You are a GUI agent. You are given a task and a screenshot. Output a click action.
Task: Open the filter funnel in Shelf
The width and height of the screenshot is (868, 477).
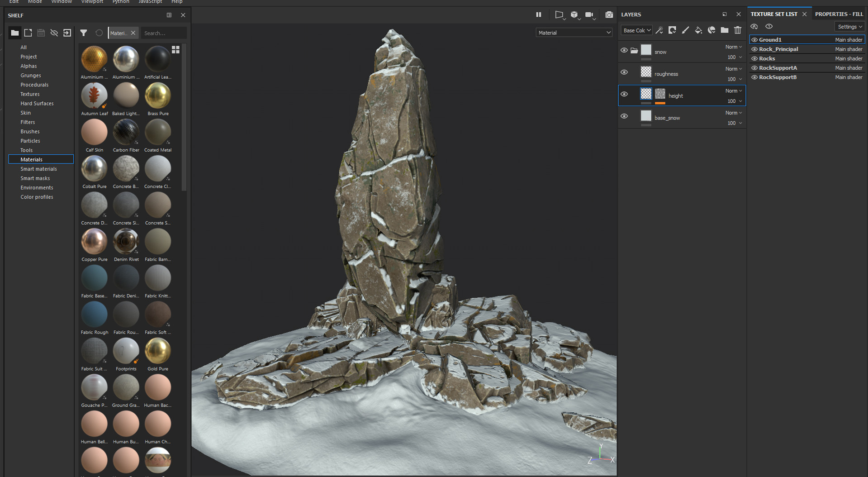pyautogui.click(x=83, y=33)
